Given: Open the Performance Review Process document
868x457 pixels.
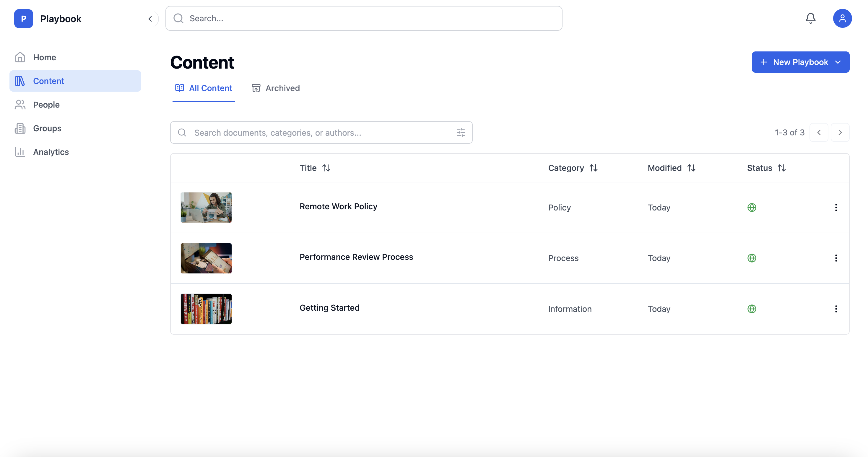Looking at the screenshot, I should pyautogui.click(x=356, y=257).
